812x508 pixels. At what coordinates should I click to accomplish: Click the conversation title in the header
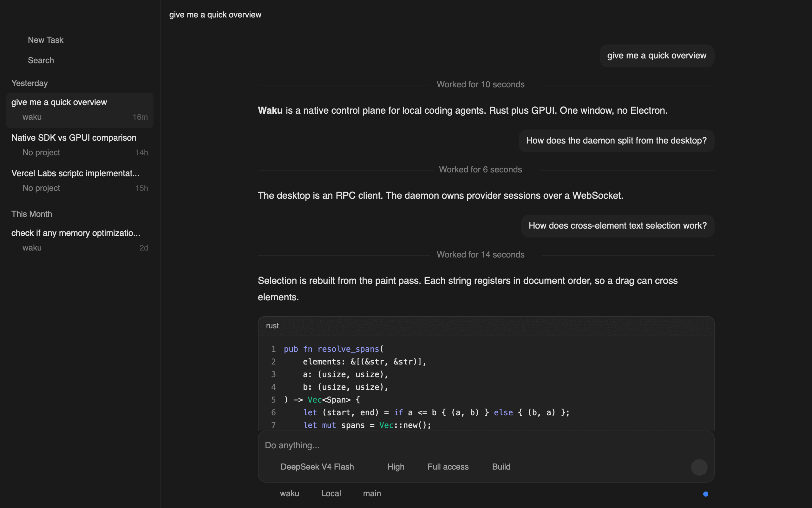click(215, 15)
